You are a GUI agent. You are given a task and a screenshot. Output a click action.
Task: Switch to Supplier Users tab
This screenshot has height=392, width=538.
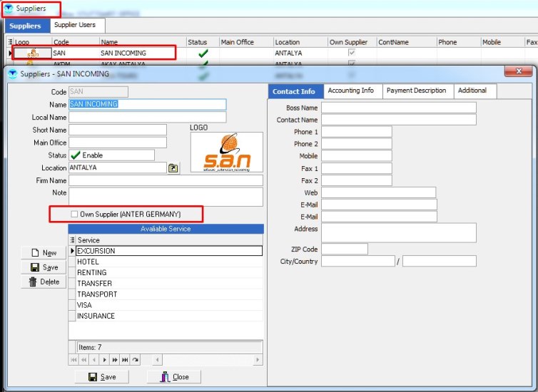point(75,25)
